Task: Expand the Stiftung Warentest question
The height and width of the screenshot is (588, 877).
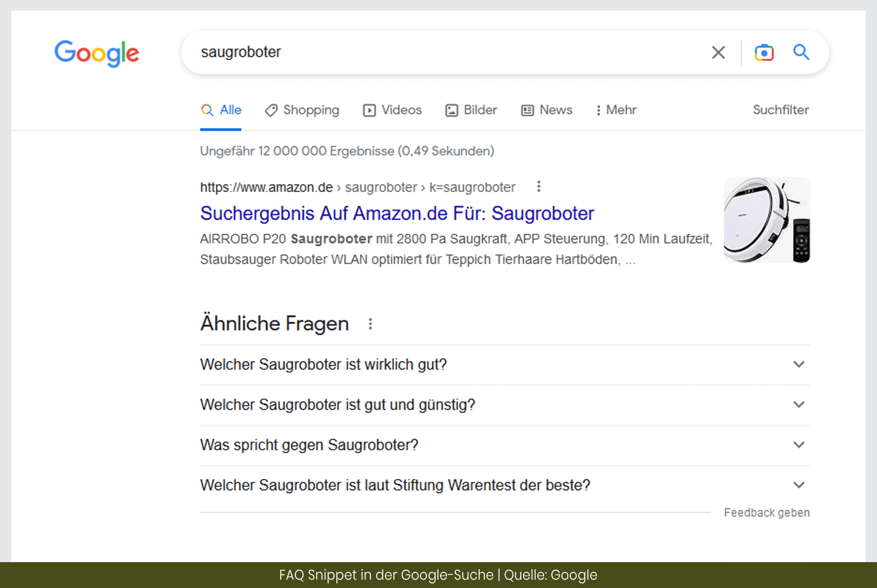Action: (505, 485)
